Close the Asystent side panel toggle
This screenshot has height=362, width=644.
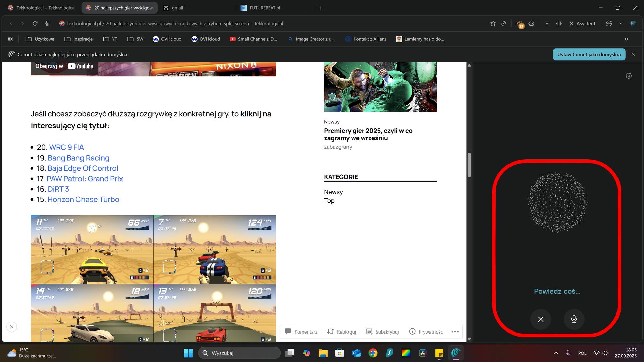click(x=582, y=23)
